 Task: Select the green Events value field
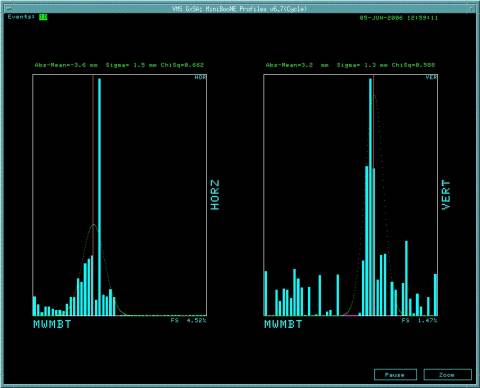click(43, 17)
